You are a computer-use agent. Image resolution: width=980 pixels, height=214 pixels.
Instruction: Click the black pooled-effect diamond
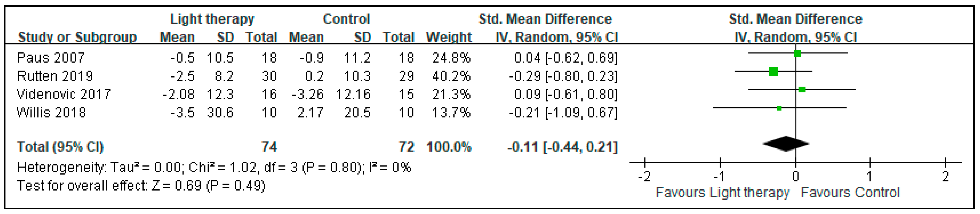pyautogui.click(x=786, y=144)
